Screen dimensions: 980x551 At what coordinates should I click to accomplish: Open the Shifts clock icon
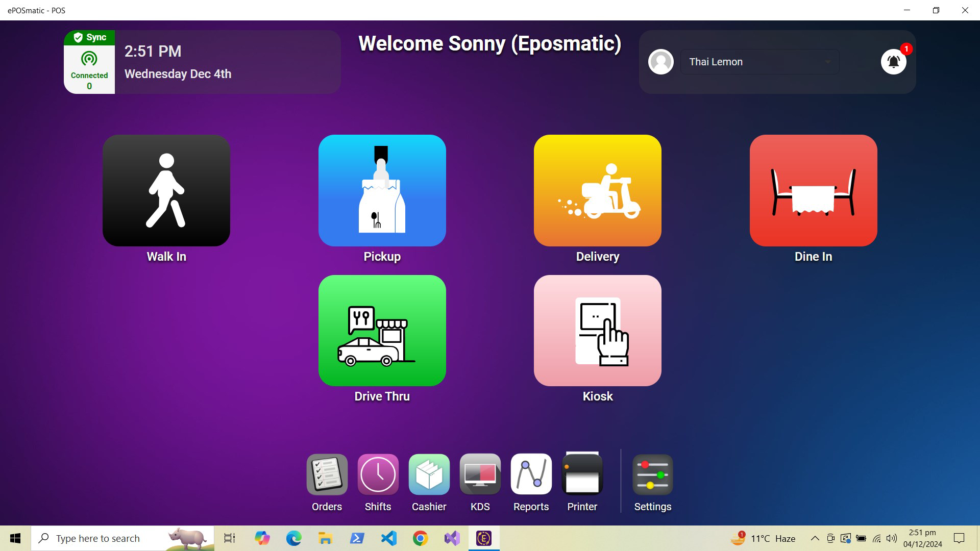coord(377,474)
